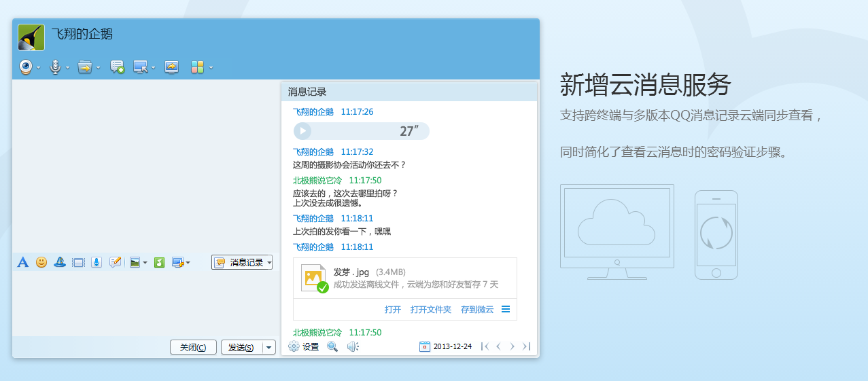Click the create discussion group icon
868x381 pixels.
coord(117,67)
